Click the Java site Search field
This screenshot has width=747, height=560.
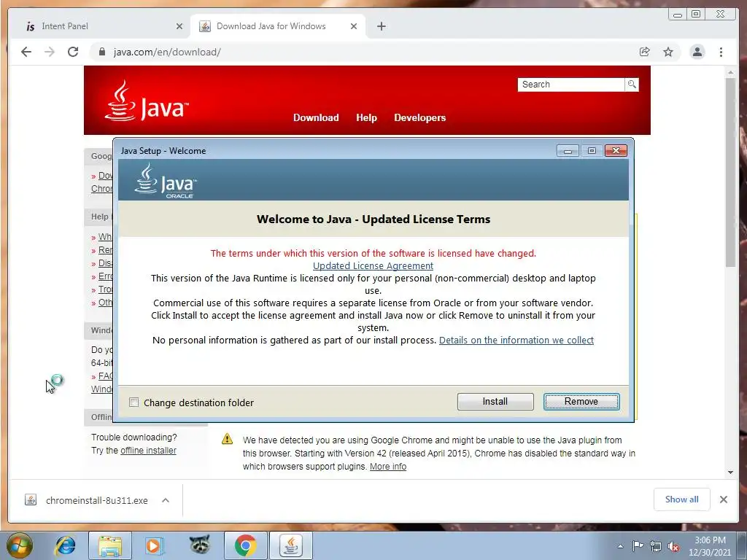[570, 85]
